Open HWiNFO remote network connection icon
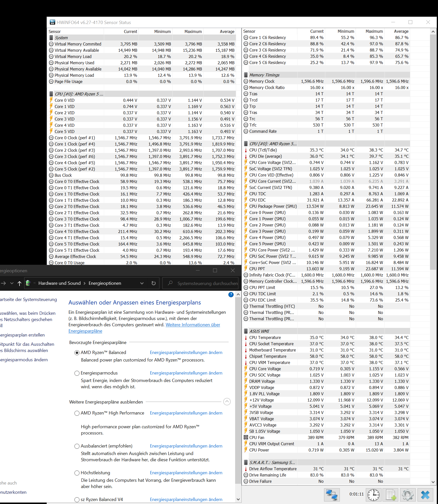Image resolution: width=438 pixels, height=504 pixels. [332, 494]
